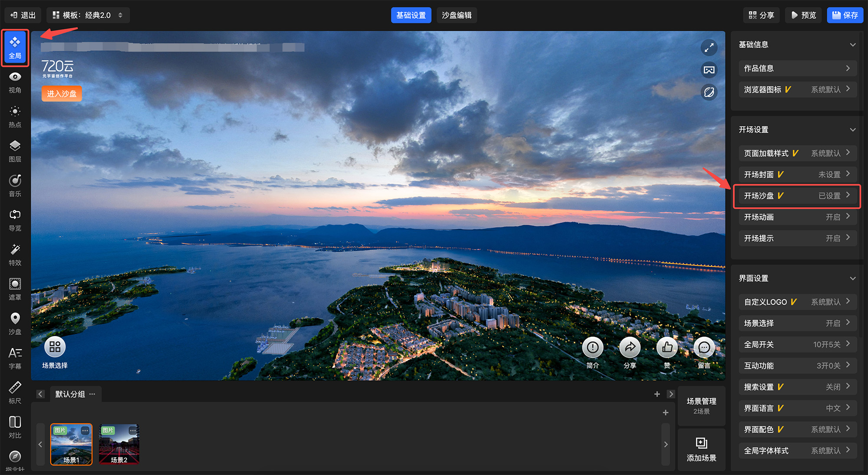Image resolution: width=868 pixels, height=475 pixels.
Task: Select the 默认分组 group tab
Action: click(70, 394)
